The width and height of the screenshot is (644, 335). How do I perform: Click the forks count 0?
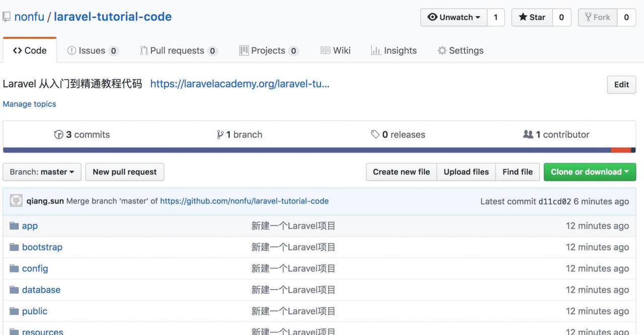tap(626, 17)
